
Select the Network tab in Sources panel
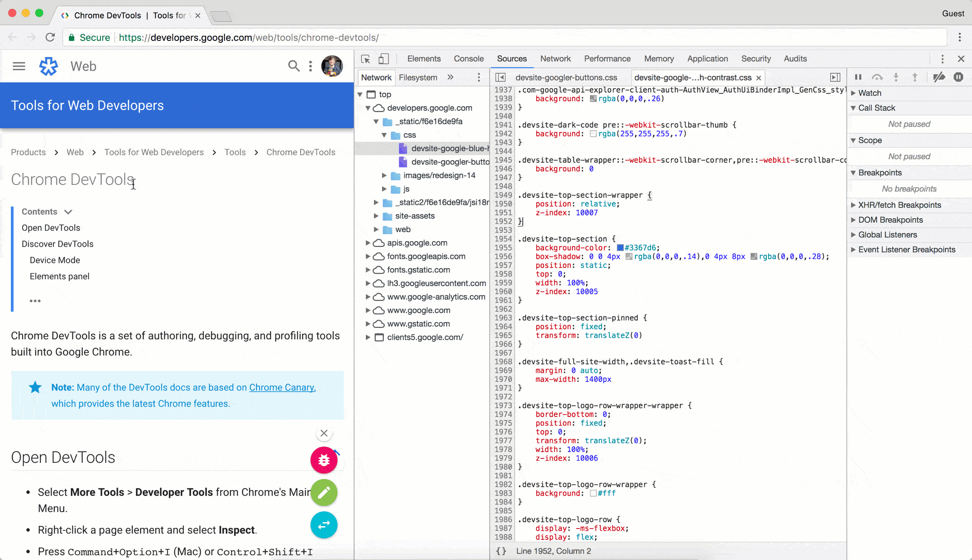tap(376, 77)
